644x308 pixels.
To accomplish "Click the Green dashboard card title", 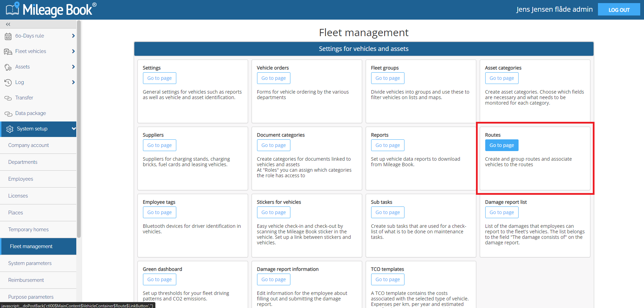I will coord(162,269).
